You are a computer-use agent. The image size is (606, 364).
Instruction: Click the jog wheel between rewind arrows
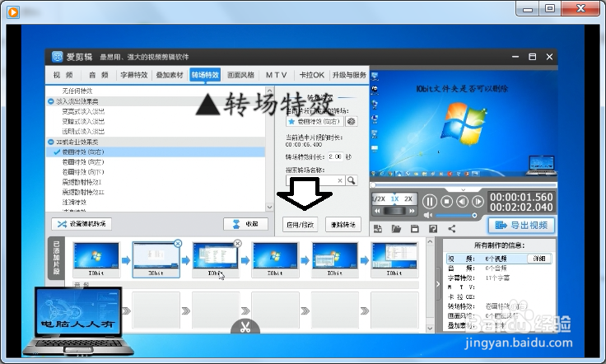click(394, 211)
